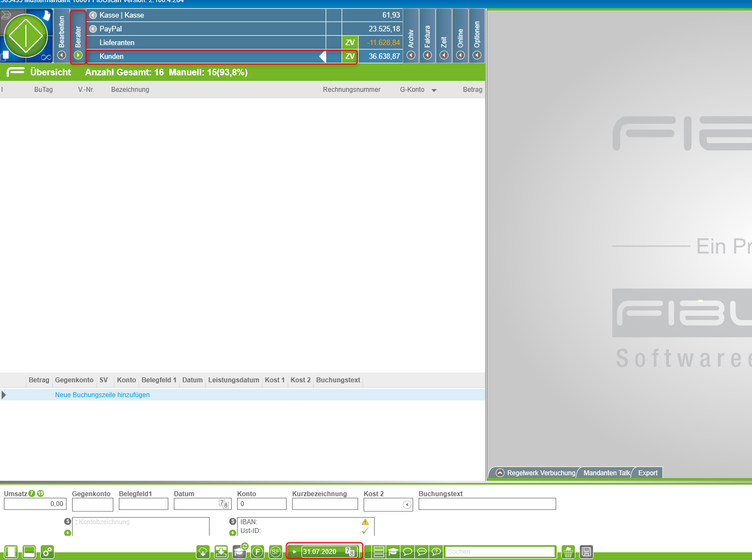Click the green 7 badge beside Umsatz
Image resolution: width=752 pixels, height=560 pixels.
click(32, 493)
